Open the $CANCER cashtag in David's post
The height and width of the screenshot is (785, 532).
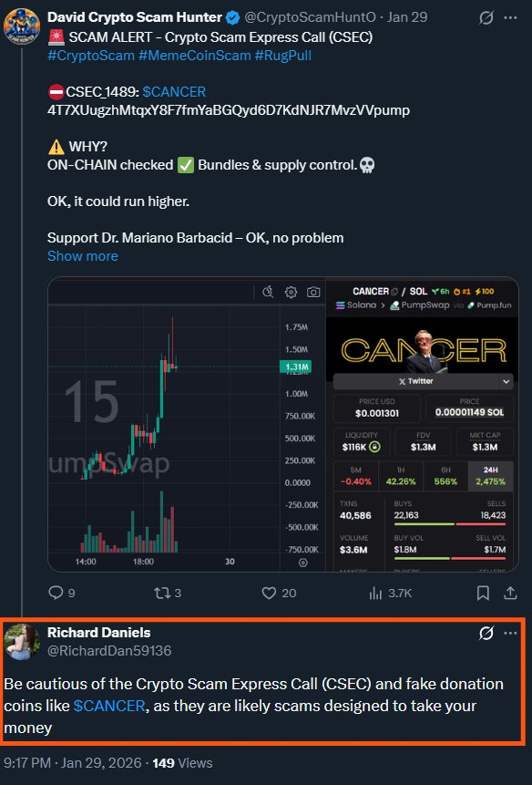(174, 91)
